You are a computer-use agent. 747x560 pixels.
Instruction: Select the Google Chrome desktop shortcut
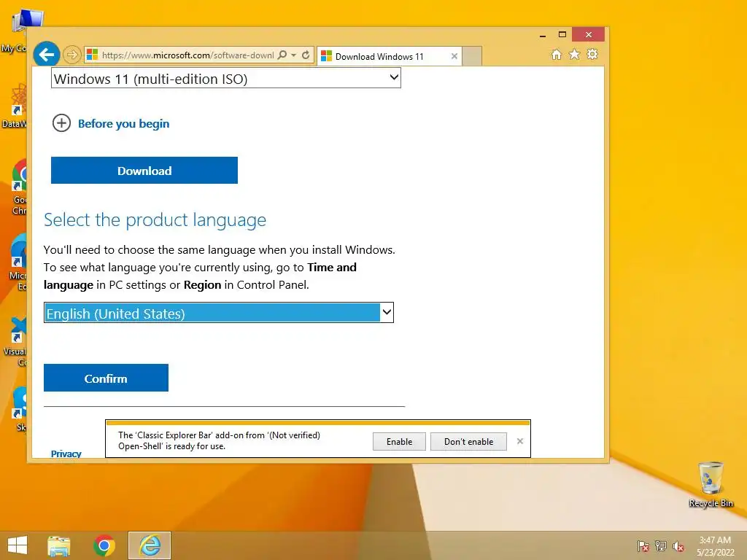click(x=18, y=187)
